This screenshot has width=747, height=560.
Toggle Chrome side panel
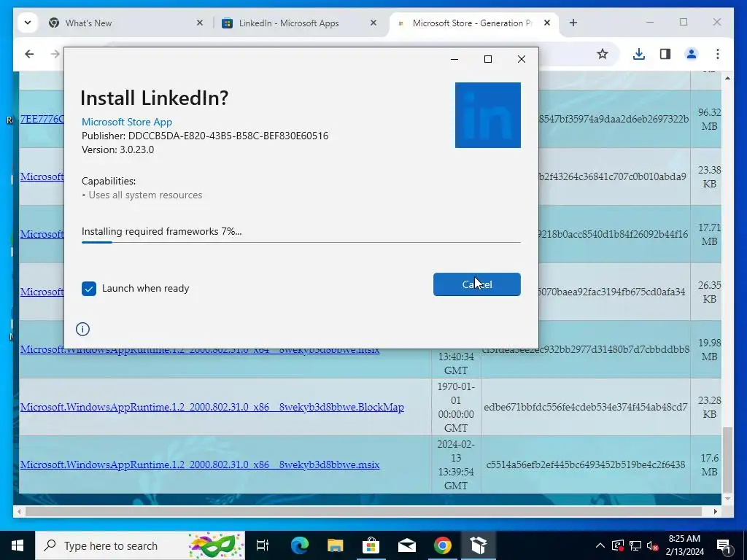click(665, 54)
